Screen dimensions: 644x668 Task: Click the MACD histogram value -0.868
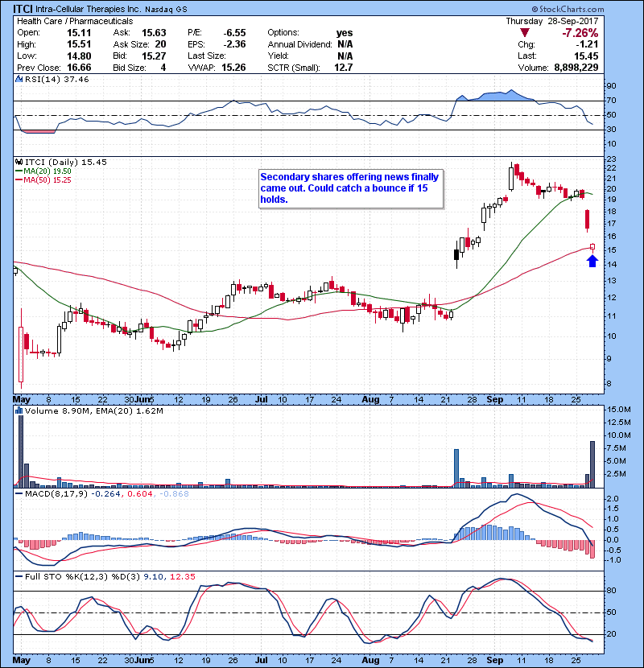[174, 494]
